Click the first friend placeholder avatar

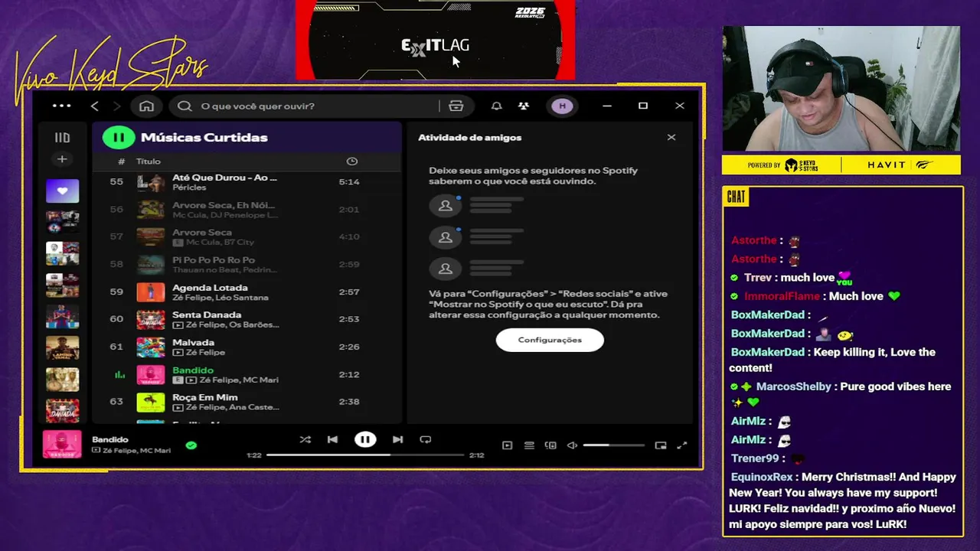tap(445, 206)
